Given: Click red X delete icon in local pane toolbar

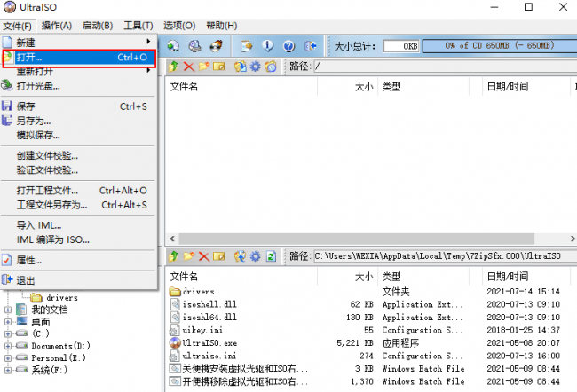Looking at the screenshot, I should 204,256.
